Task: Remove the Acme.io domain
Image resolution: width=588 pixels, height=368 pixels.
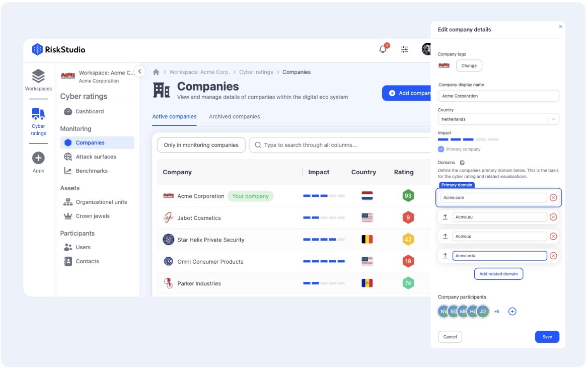Action: pos(553,236)
